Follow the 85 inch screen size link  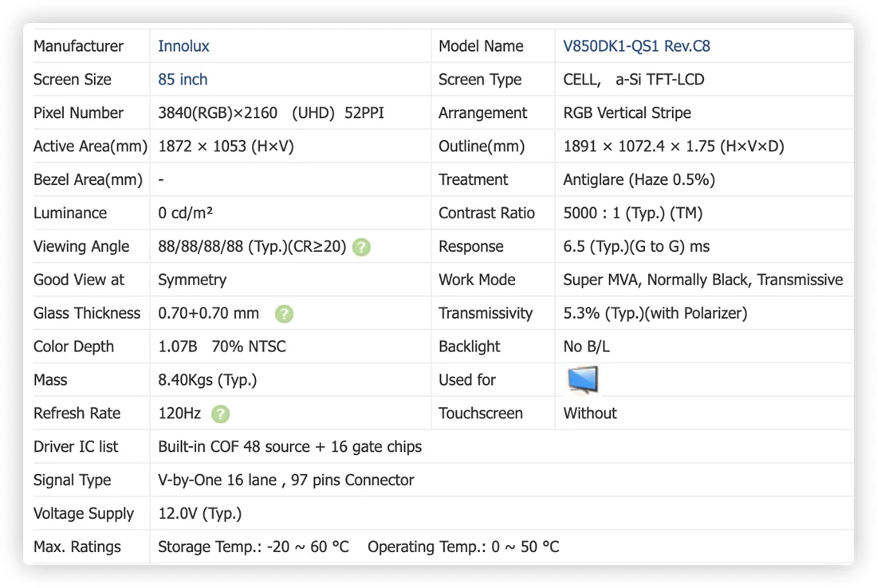click(183, 80)
